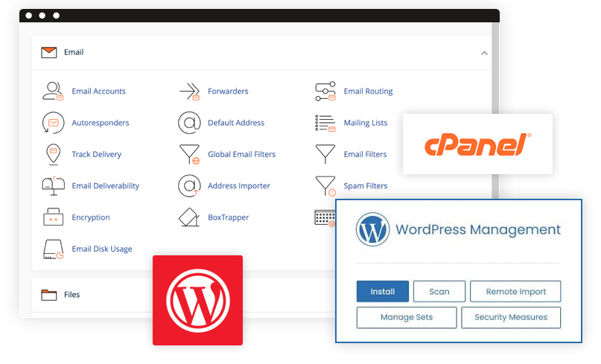Select the Forwarders arrow icon
This screenshot has width=601, height=364.
[x=189, y=92]
